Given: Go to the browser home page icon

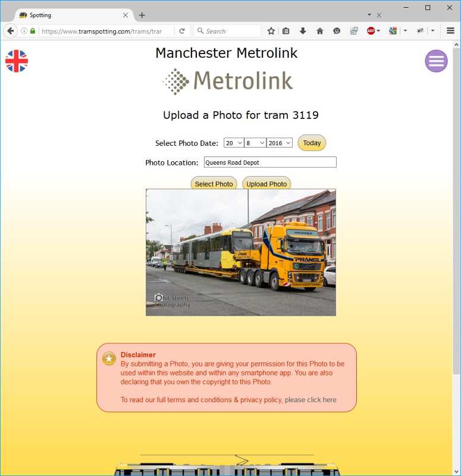Looking at the screenshot, I should pos(320,31).
